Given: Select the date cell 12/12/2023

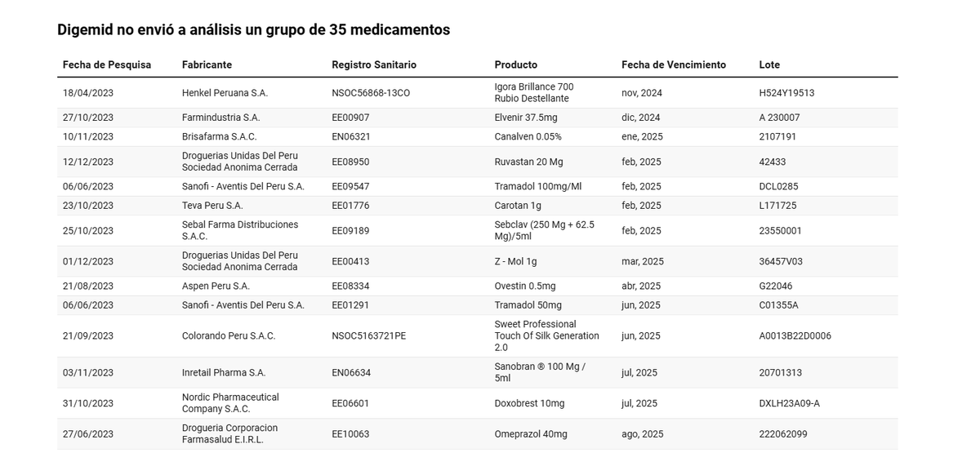Looking at the screenshot, I should click(88, 162).
